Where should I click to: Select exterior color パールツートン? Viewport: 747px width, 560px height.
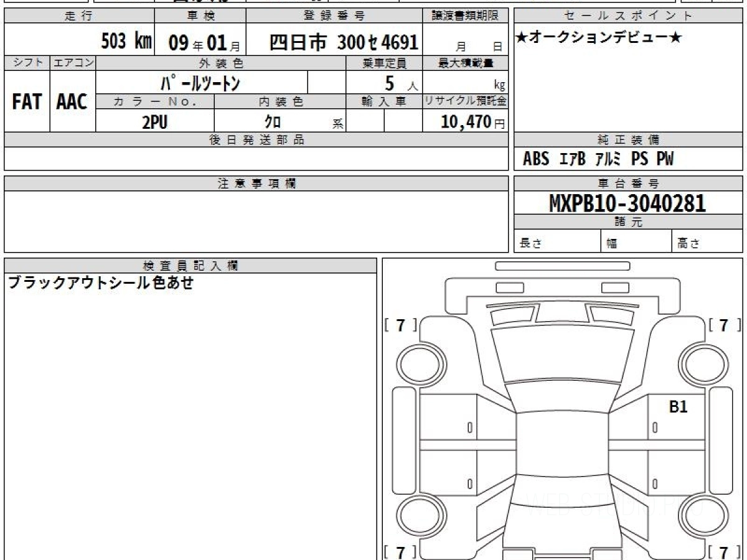coord(200,82)
